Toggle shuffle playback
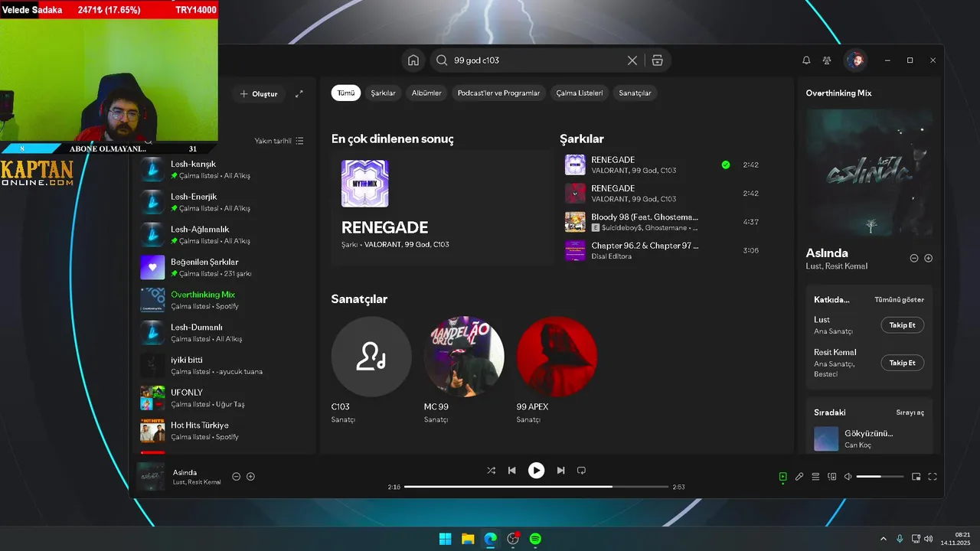This screenshot has height=551, width=980. point(491,471)
